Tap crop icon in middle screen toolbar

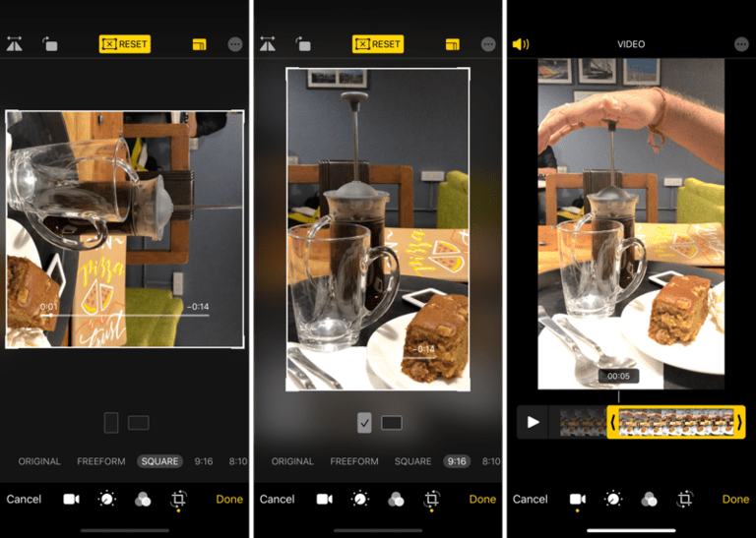(431, 499)
